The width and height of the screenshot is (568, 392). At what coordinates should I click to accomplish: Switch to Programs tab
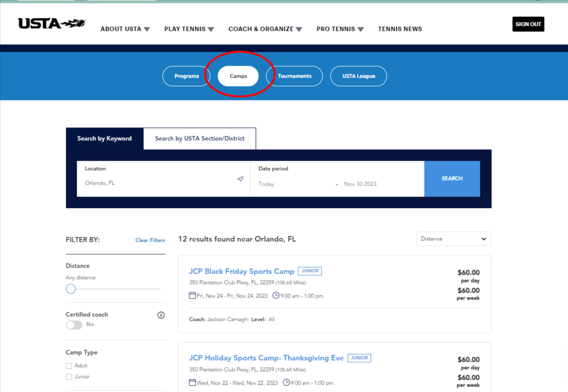[187, 76]
